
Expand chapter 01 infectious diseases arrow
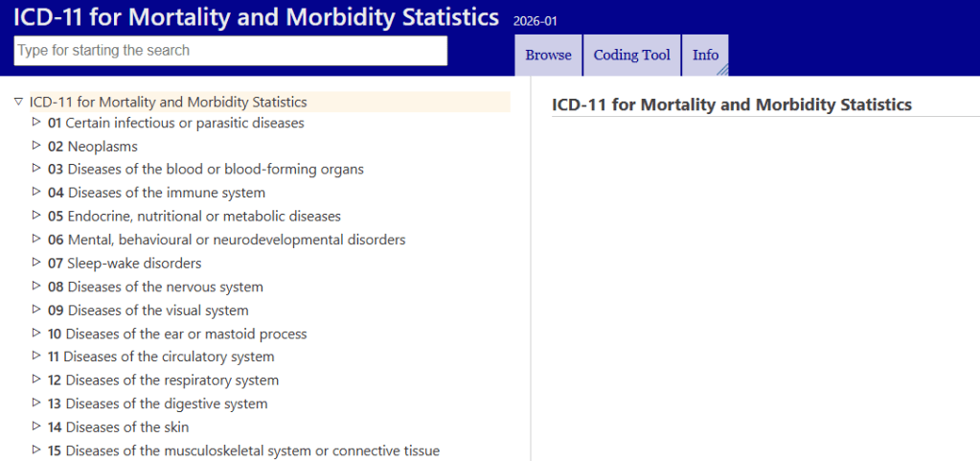(35, 122)
